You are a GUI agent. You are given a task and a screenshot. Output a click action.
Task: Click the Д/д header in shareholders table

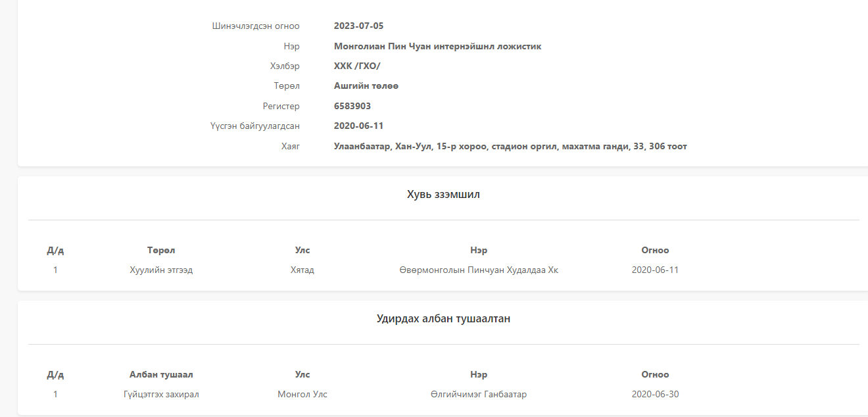pos(55,250)
